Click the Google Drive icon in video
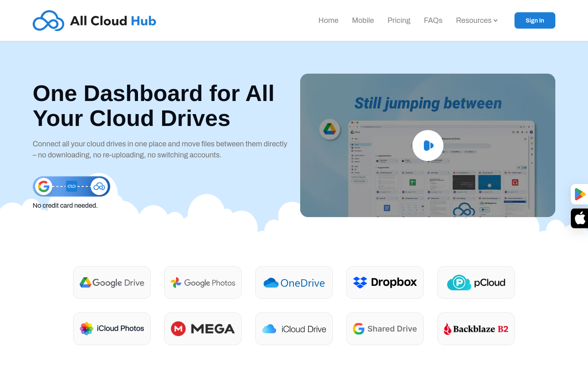 pos(330,129)
